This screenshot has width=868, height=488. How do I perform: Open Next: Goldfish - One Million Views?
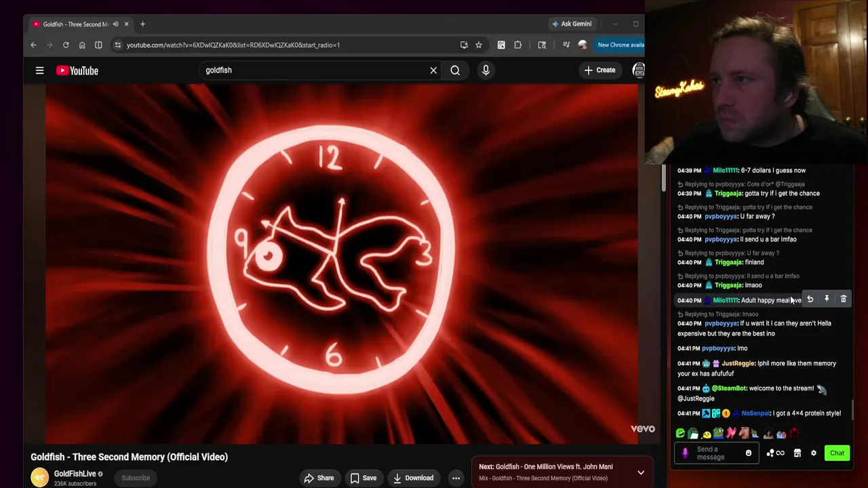point(545,466)
